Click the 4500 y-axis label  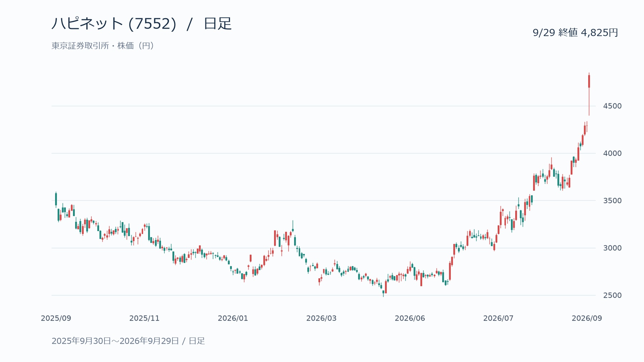click(x=612, y=106)
